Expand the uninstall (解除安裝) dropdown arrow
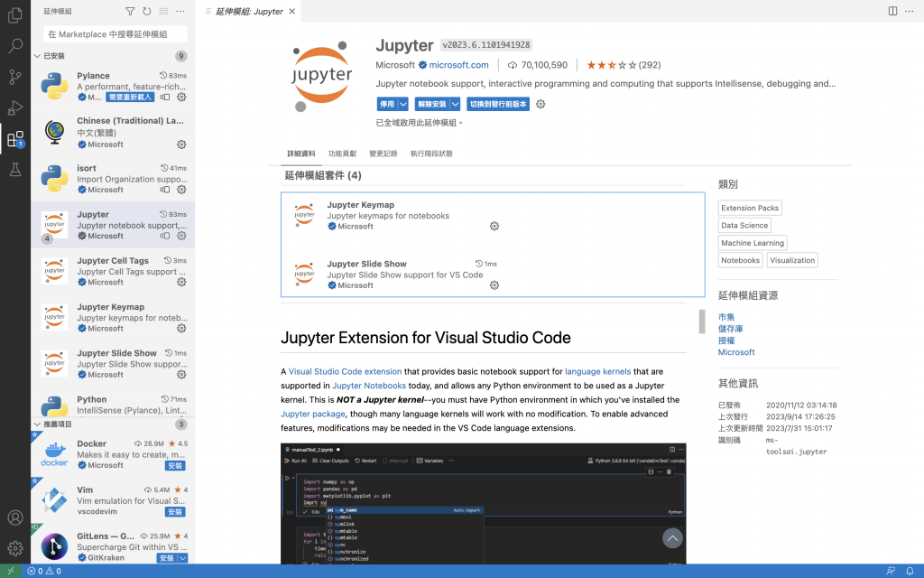 (x=455, y=104)
